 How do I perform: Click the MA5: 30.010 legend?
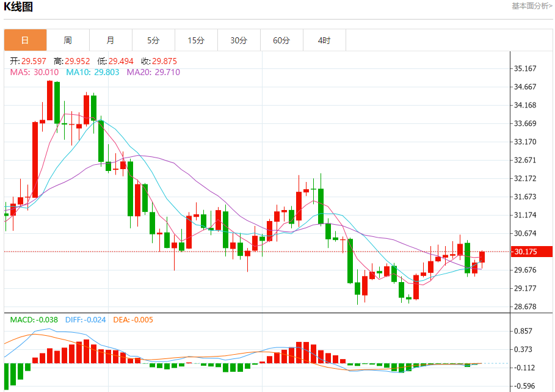point(34,72)
